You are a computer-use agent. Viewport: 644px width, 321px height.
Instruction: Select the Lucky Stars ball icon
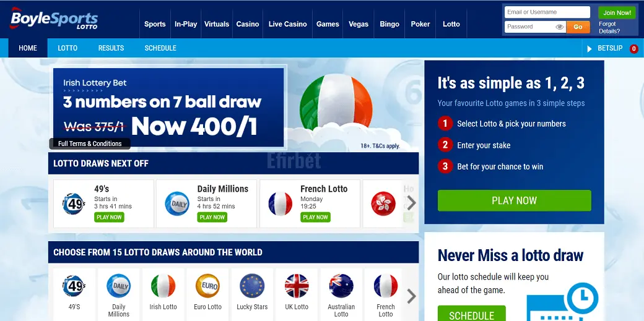coord(252,286)
